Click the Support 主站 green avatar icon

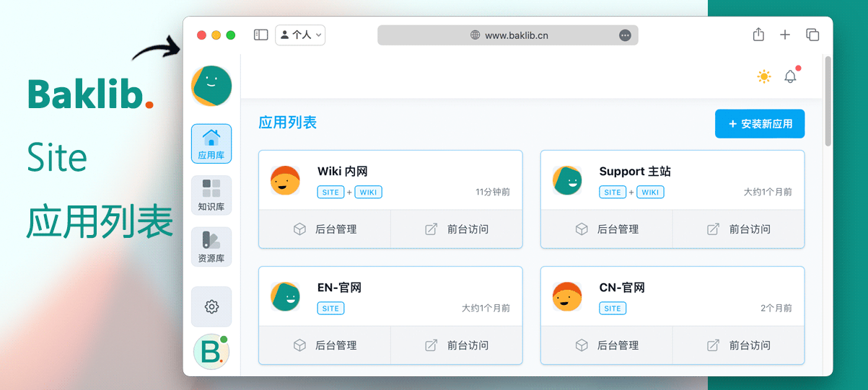point(567,180)
